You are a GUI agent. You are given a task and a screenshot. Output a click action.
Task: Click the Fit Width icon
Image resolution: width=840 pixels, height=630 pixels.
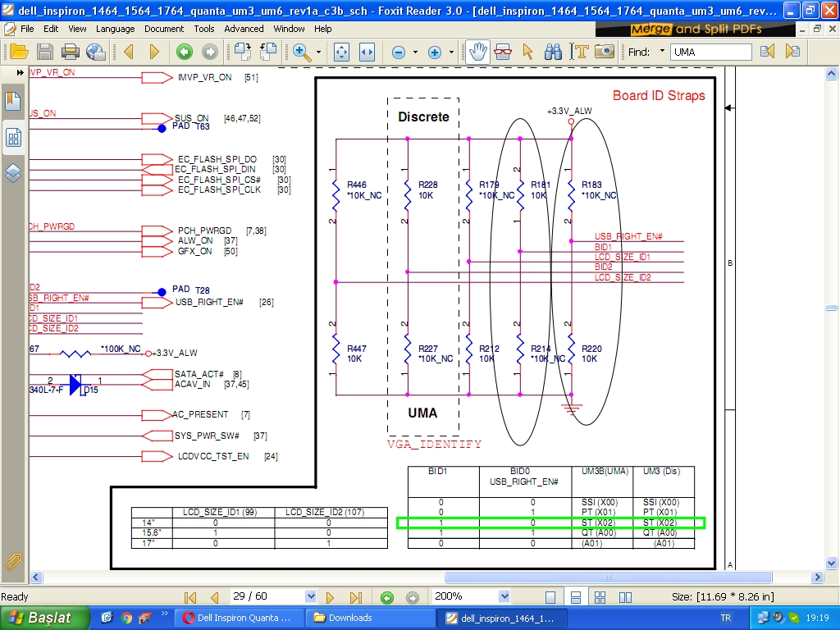click(x=367, y=52)
